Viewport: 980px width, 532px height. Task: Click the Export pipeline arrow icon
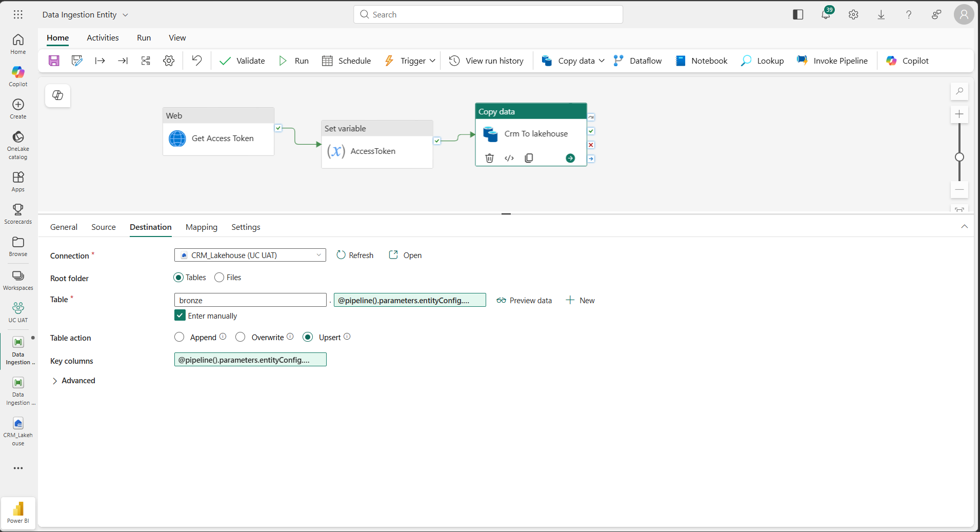[100, 61]
